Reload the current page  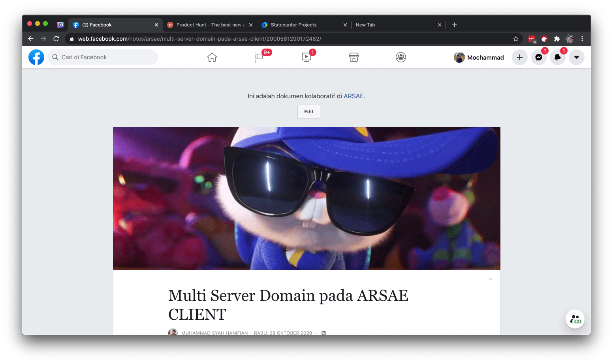point(56,39)
